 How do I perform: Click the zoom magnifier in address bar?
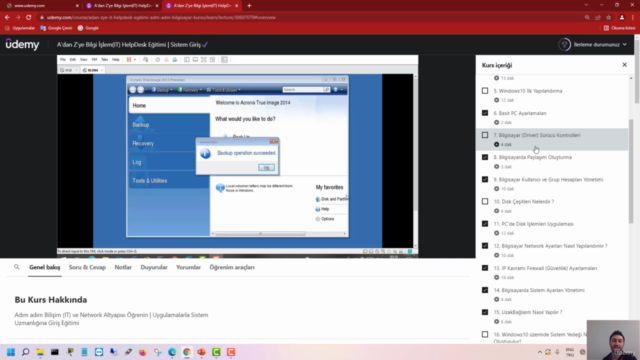(587, 18)
